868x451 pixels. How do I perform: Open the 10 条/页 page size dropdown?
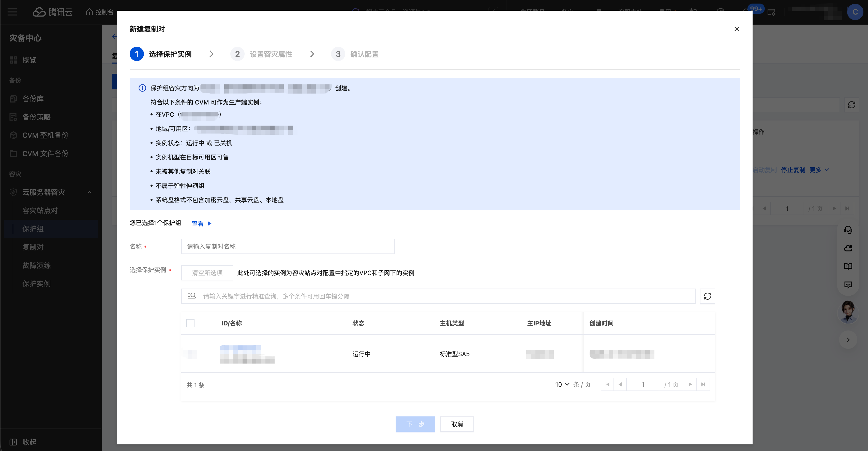pyautogui.click(x=562, y=384)
